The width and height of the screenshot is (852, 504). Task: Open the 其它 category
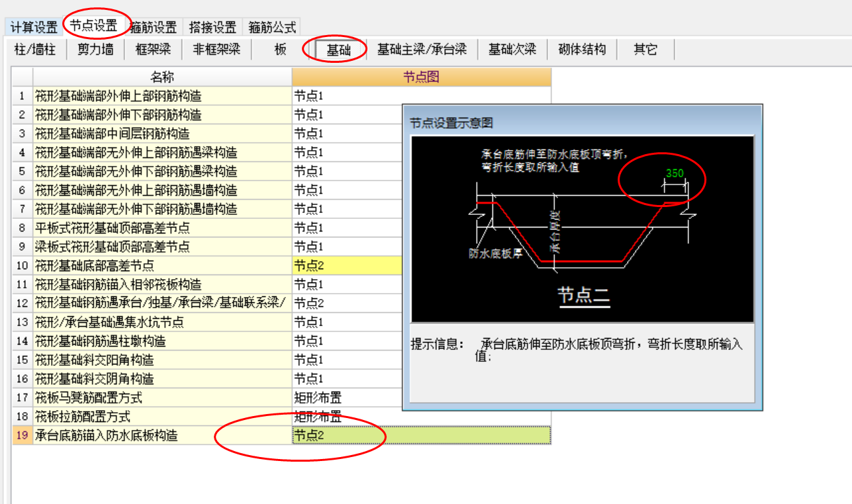(645, 50)
